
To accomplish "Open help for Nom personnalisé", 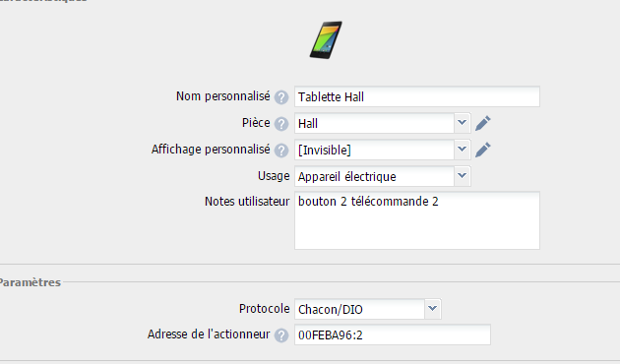I will click(x=281, y=97).
